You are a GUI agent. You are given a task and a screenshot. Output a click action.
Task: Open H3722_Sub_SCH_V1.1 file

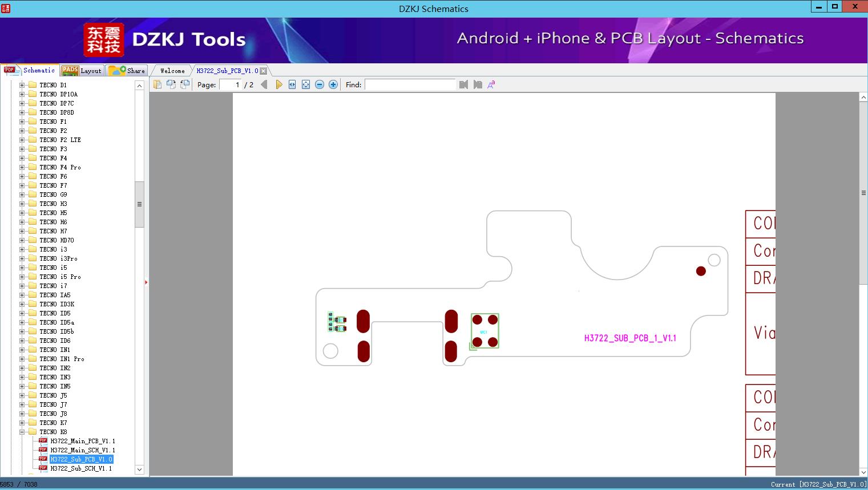click(81, 468)
